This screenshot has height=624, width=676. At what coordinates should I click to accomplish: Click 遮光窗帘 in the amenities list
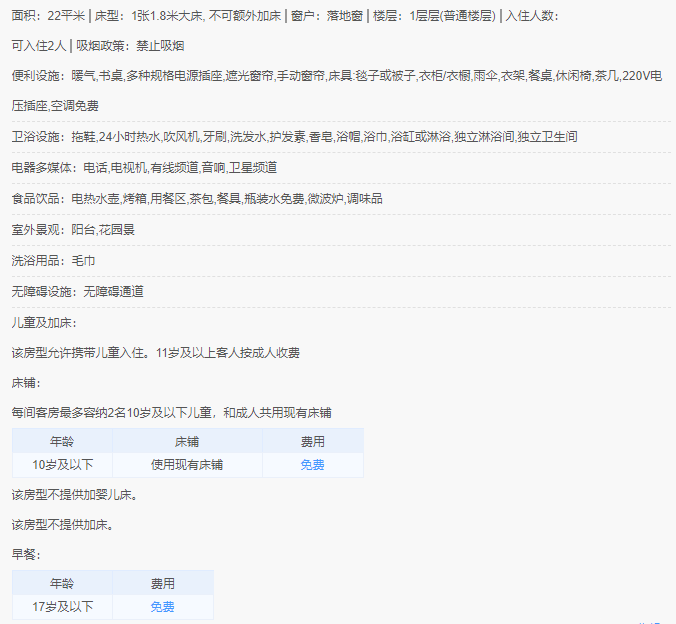[250, 76]
